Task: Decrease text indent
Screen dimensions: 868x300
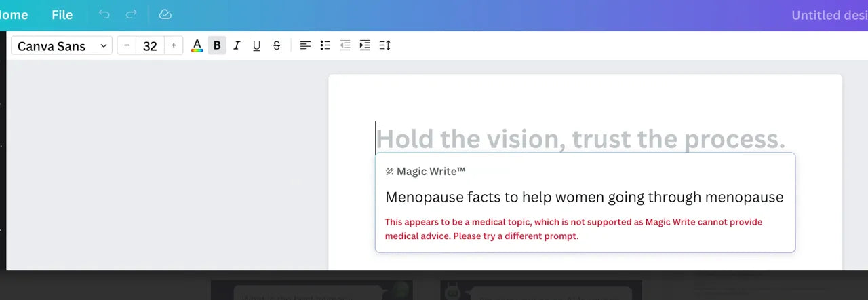Action: pos(345,45)
